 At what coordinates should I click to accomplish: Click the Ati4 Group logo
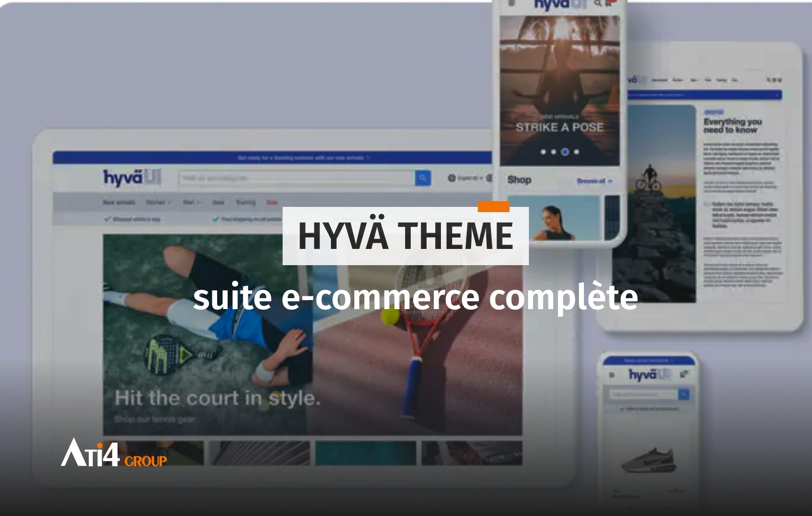tap(114, 452)
